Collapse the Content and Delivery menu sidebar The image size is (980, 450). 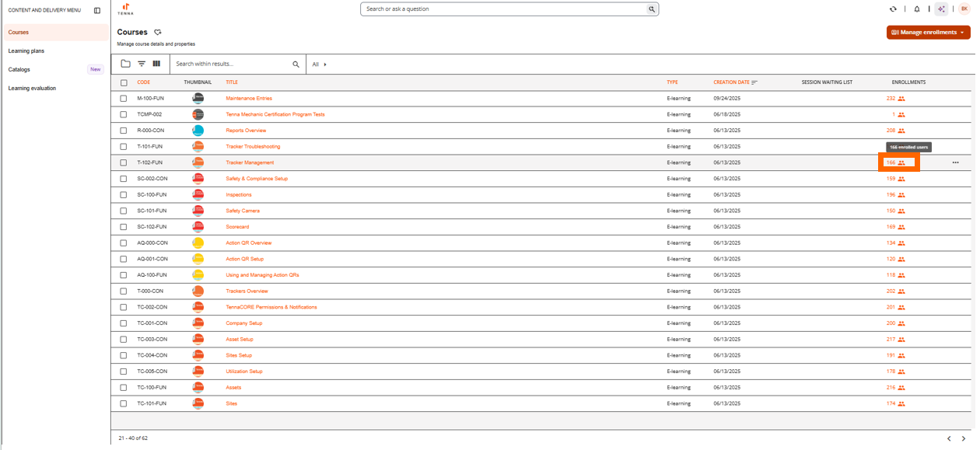pyautogui.click(x=97, y=11)
